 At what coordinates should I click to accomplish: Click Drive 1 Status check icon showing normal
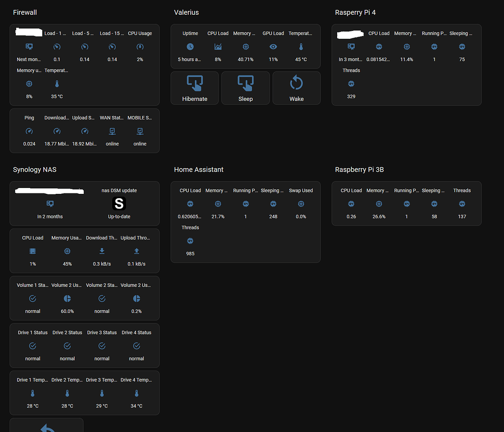32,345
